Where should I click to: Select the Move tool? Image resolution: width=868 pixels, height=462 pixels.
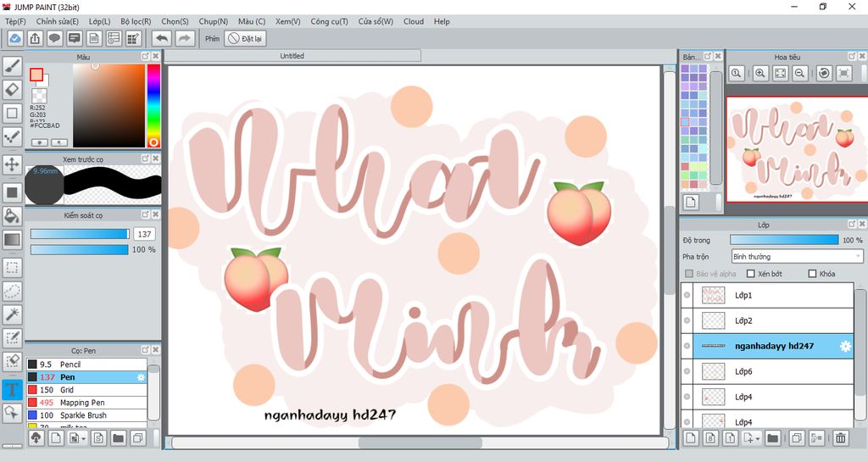12,164
